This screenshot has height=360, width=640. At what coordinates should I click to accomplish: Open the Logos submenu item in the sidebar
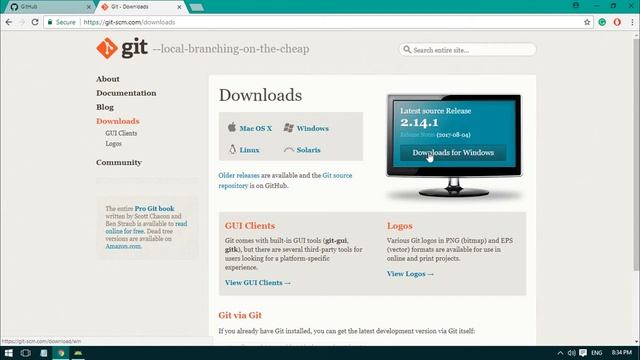(113, 144)
